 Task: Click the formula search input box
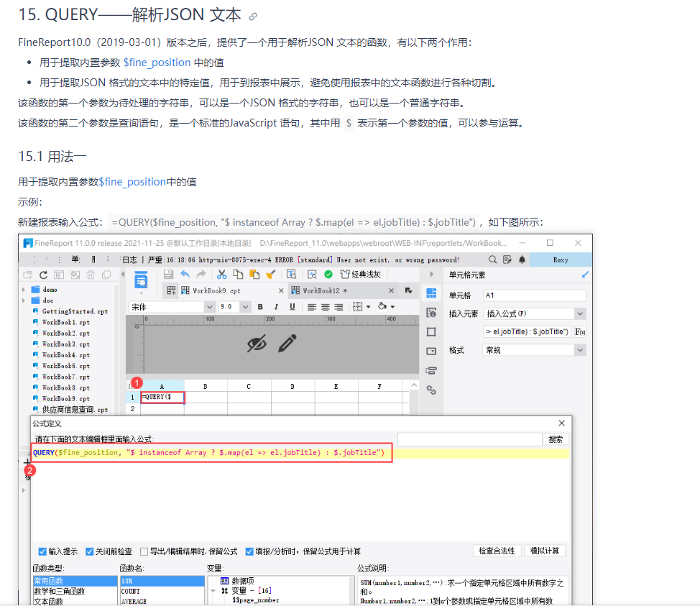[x=469, y=439]
